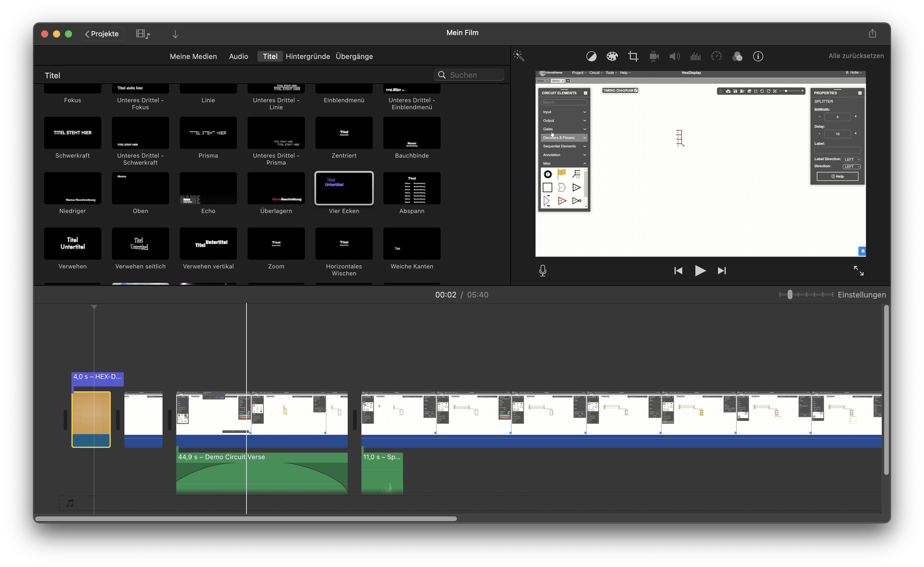924x567 pixels.
Task: Click the magic wand auto-enhance icon
Action: tap(519, 55)
